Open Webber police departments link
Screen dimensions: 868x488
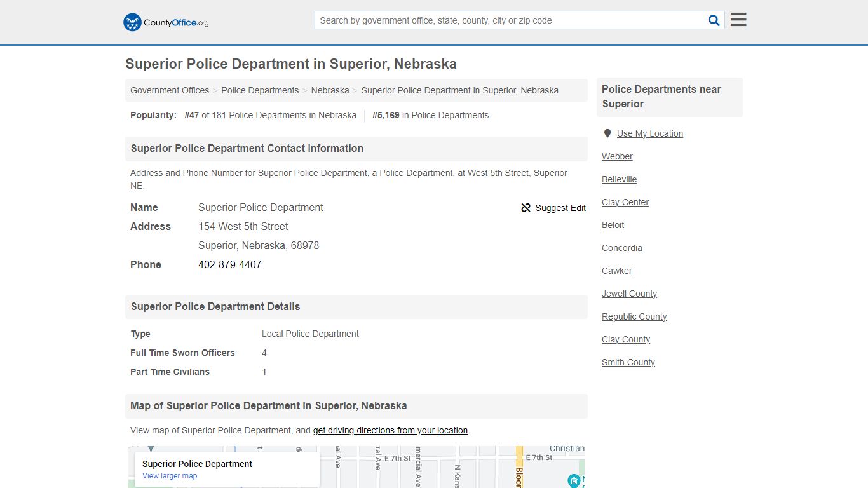[617, 156]
